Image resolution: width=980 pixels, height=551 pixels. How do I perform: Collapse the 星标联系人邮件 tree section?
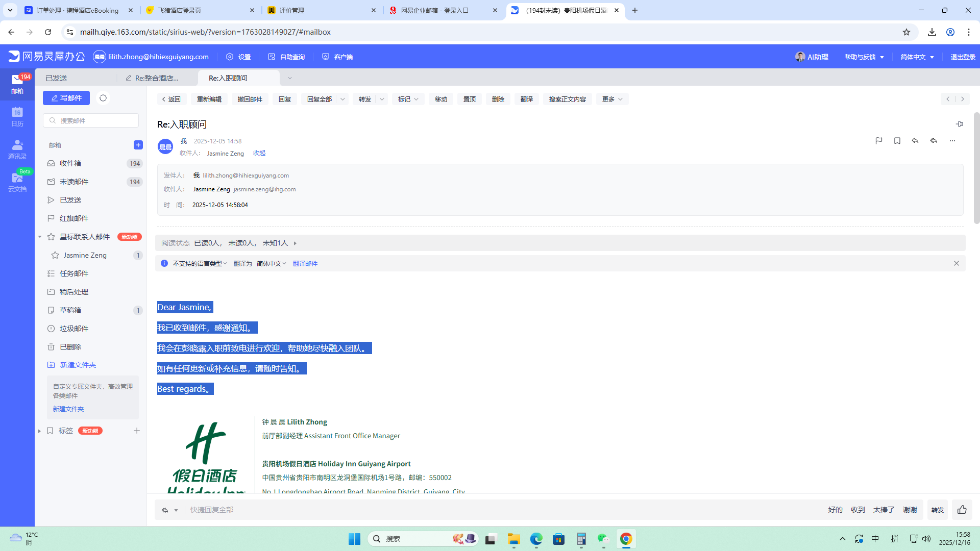pyautogui.click(x=40, y=237)
